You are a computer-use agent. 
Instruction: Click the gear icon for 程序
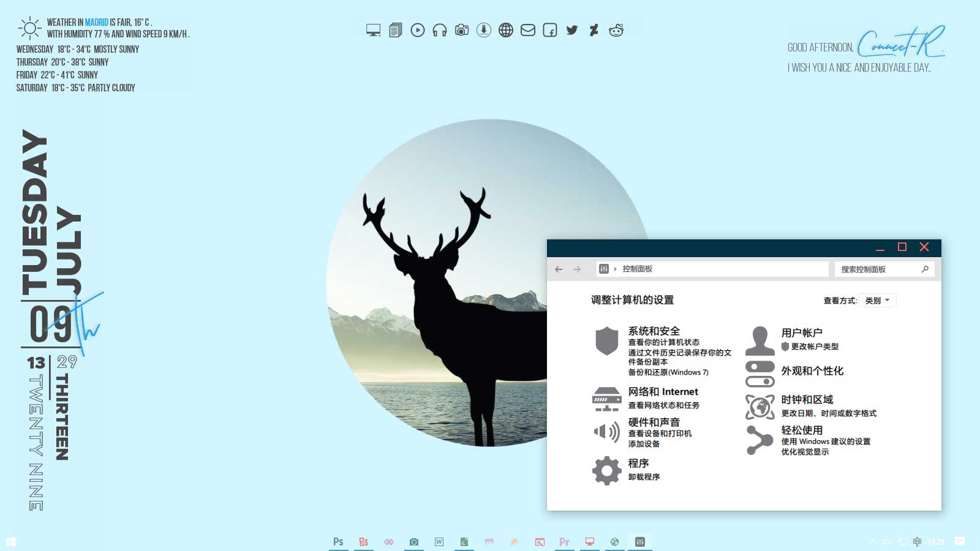point(607,470)
